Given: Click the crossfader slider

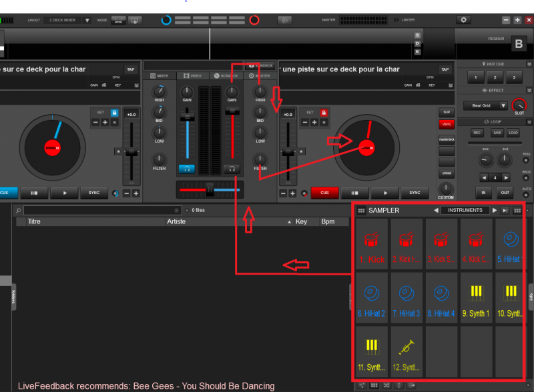Looking at the screenshot, I should [x=210, y=189].
